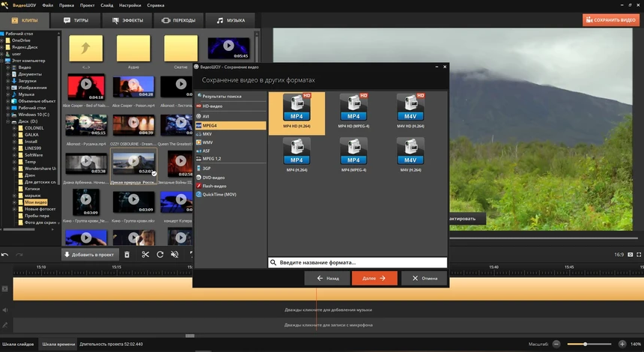This screenshot has height=352, width=644.
Task: Expand the COLONEL folder node
Action: coord(14,128)
